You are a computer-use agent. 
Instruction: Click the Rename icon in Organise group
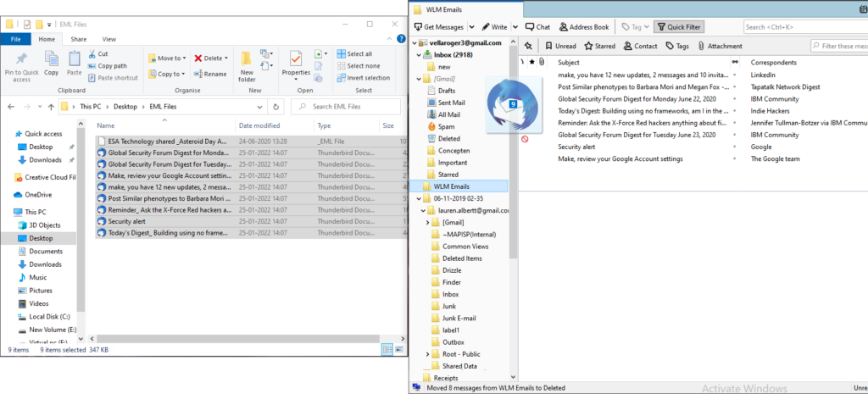pos(210,74)
